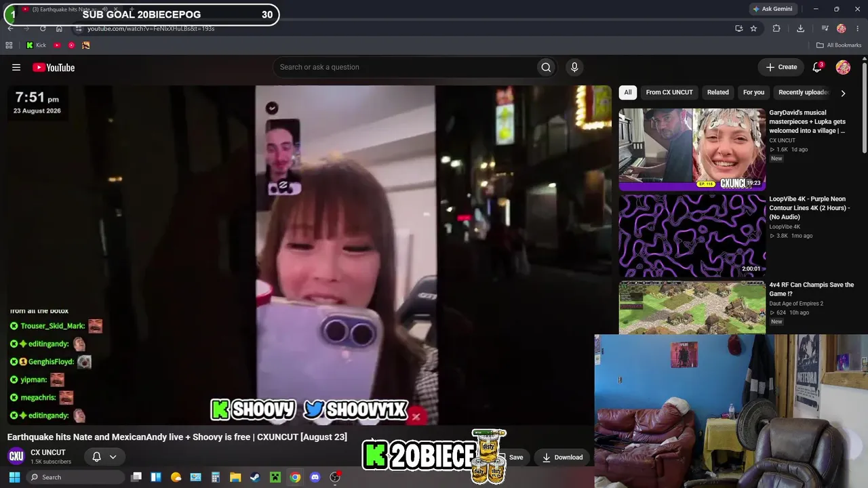The image size is (868, 488).
Task: Click the Download button below the video
Action: pyautogui.click(x=562, y=457)
